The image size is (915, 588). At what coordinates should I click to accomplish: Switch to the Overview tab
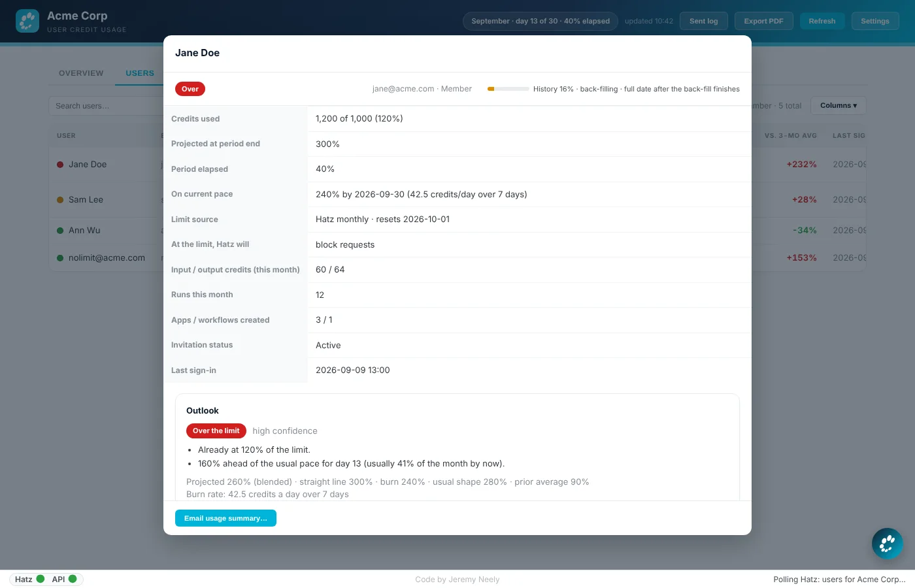(81, 73)
